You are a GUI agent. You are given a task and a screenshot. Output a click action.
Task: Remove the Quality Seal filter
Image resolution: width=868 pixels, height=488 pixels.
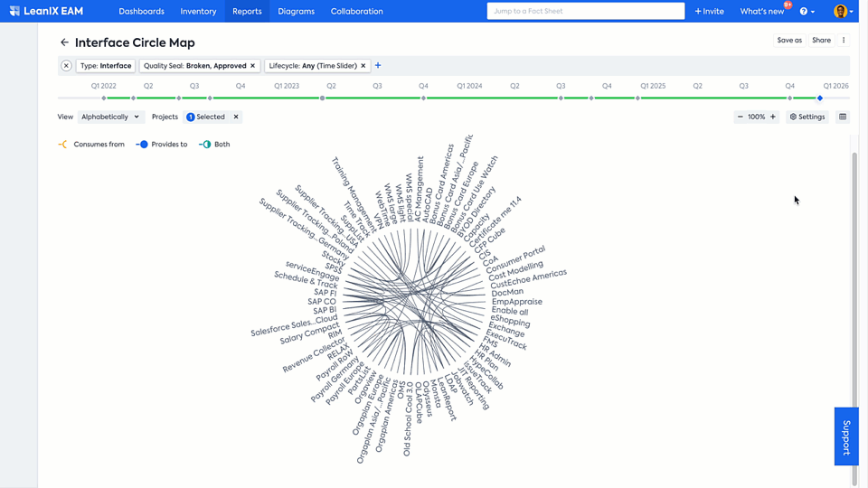[x=253, y=65]
